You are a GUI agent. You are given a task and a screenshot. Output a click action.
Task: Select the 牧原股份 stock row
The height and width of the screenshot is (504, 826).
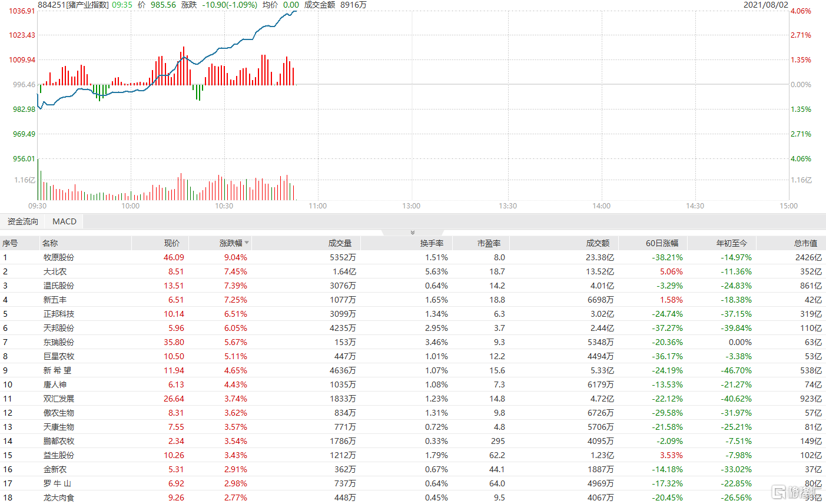pos(413,257)
